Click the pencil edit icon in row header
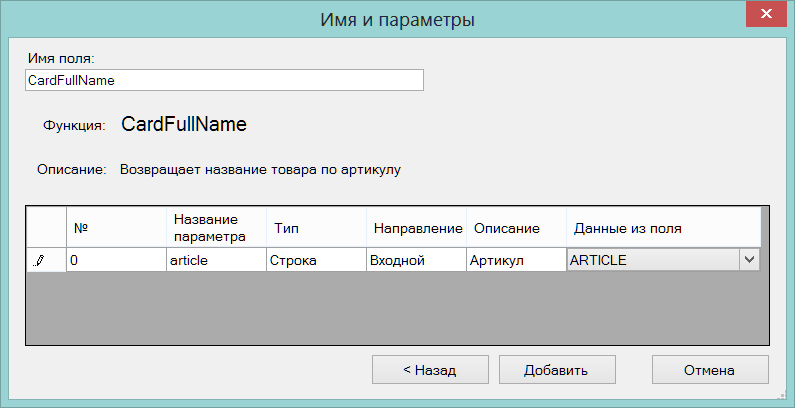 click(x=40, y=261)
